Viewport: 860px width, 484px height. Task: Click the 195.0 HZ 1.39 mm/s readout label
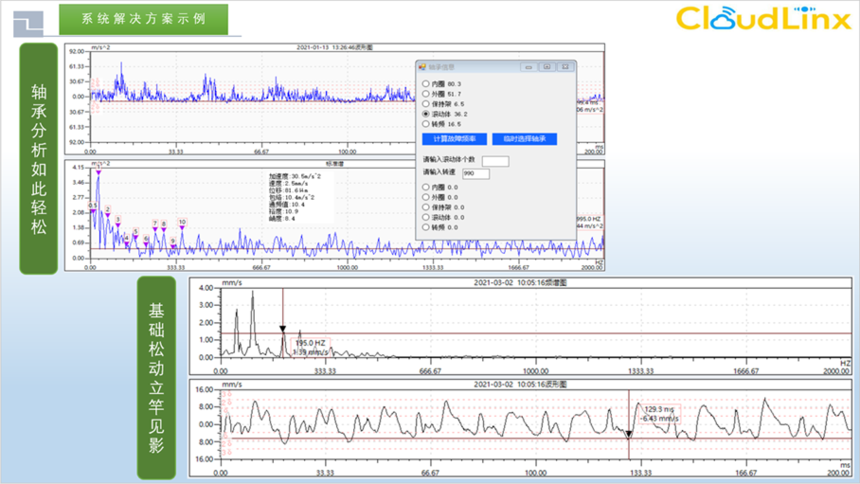[311, 347]
